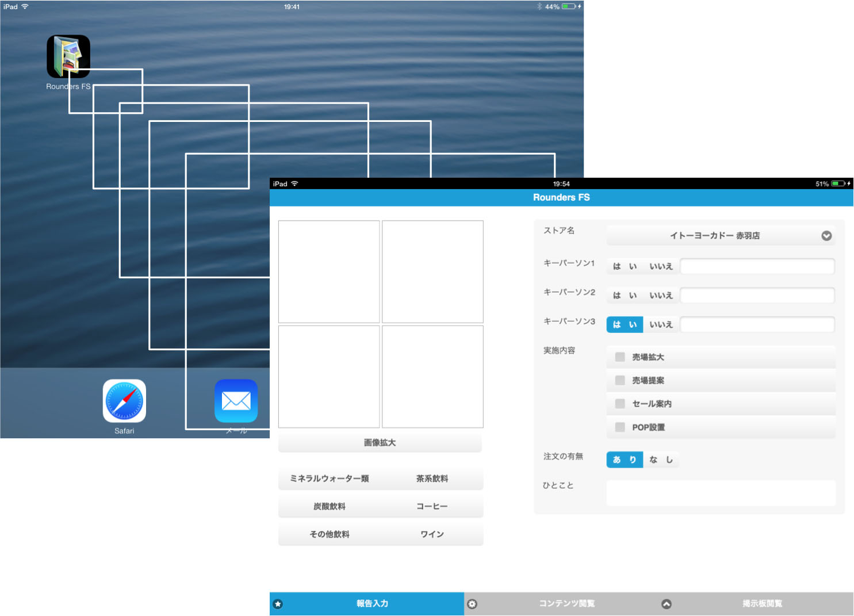Choose ミネラルウォーター類 category
The height and width of the screenshot is (616, 854).
tap(330, 479)
